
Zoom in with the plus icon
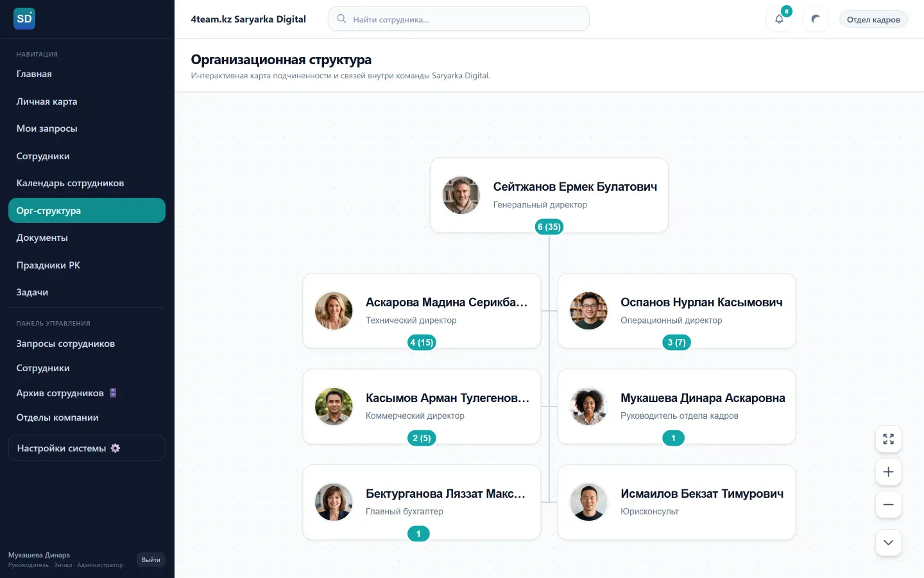888,472
